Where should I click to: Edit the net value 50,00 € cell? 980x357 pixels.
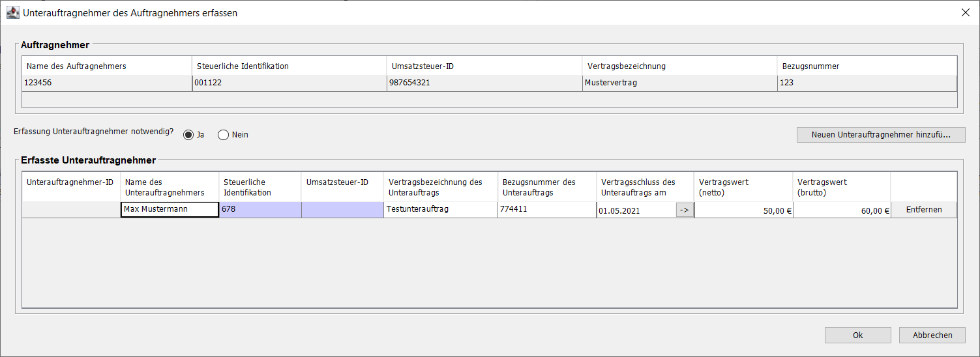coord(744,210)
